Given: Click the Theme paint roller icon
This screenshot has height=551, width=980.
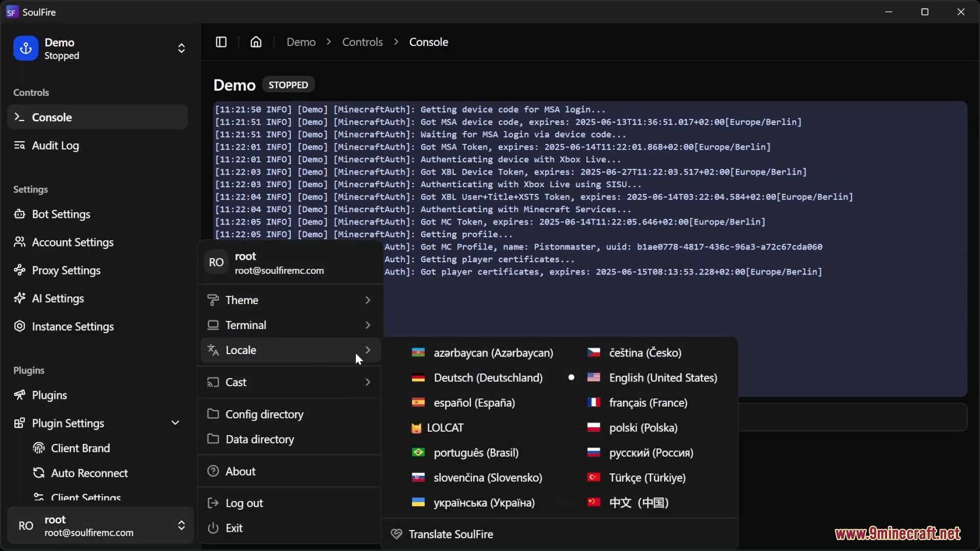Looking at the screenshot, I should [x=213, y=300].
